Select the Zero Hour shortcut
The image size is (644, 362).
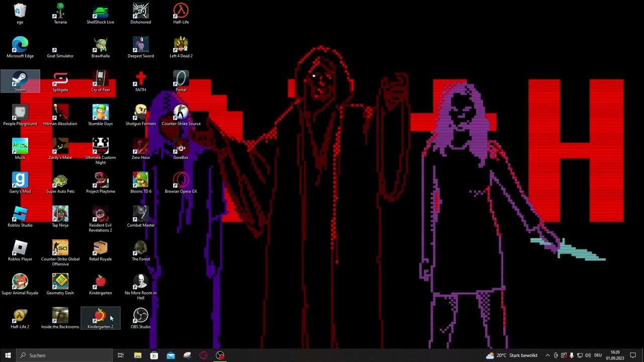tap(141, 149)
